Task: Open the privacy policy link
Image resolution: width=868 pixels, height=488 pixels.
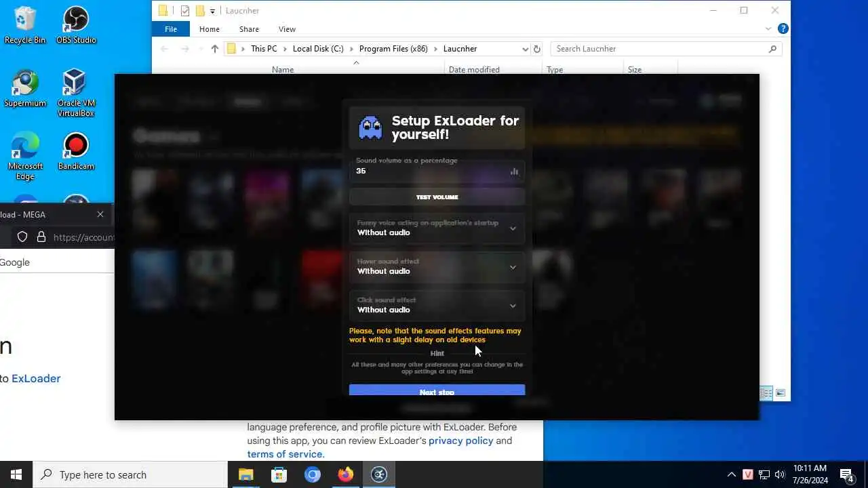Action: click(x=461, y=441)
